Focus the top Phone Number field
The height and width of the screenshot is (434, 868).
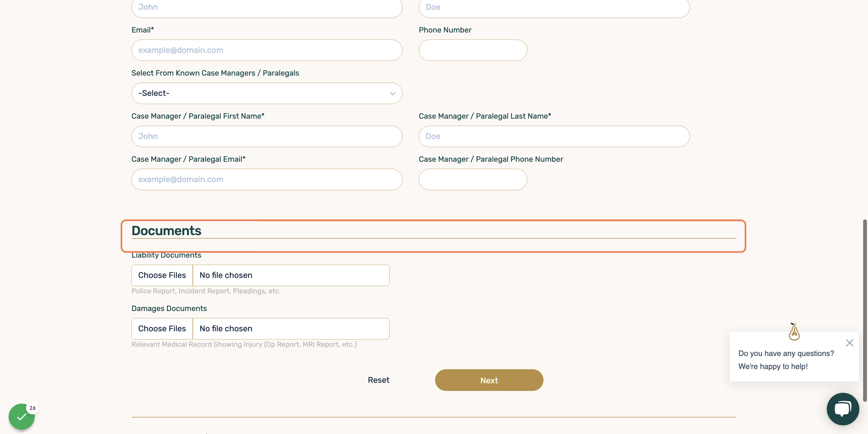pyautogui.click(x=473, y=50)
